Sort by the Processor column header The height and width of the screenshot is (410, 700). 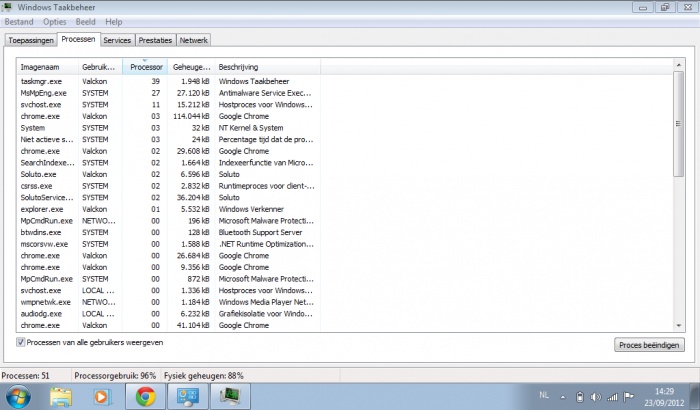tap(145, 67)
